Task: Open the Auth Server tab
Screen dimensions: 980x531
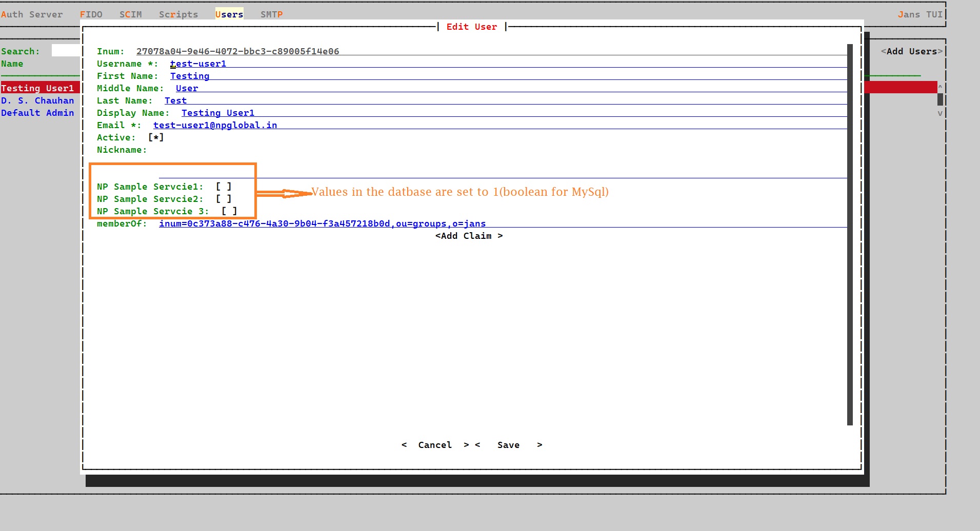Action: pos(32,14)
